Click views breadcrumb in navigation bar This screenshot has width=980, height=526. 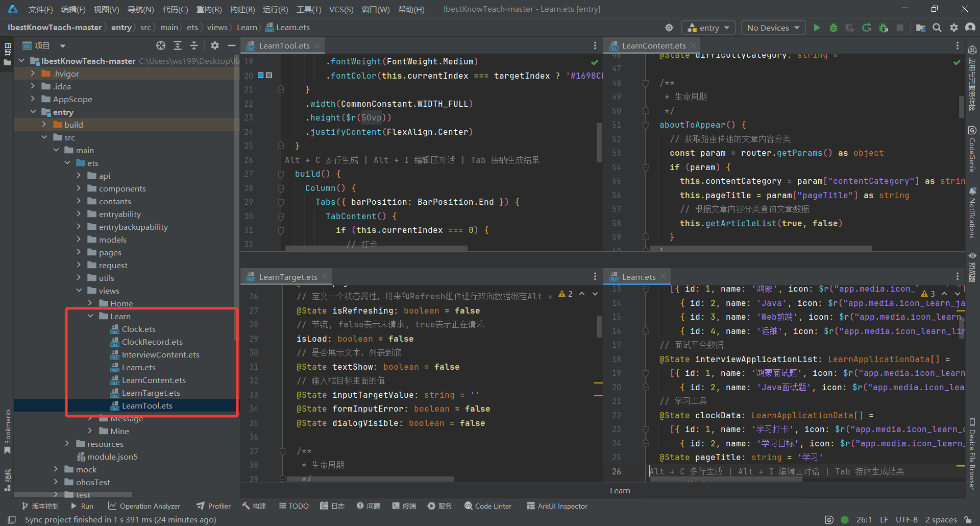coord(217,28)
